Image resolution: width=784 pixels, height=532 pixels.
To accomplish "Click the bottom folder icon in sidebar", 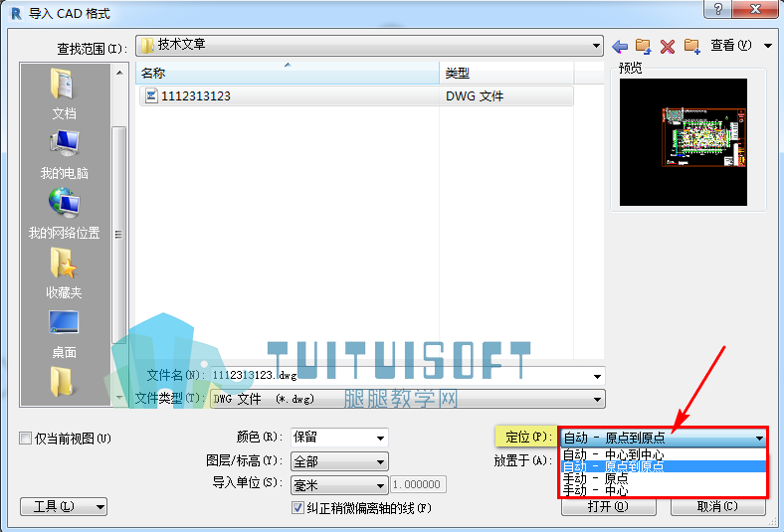I will click(x=62, y=382).
